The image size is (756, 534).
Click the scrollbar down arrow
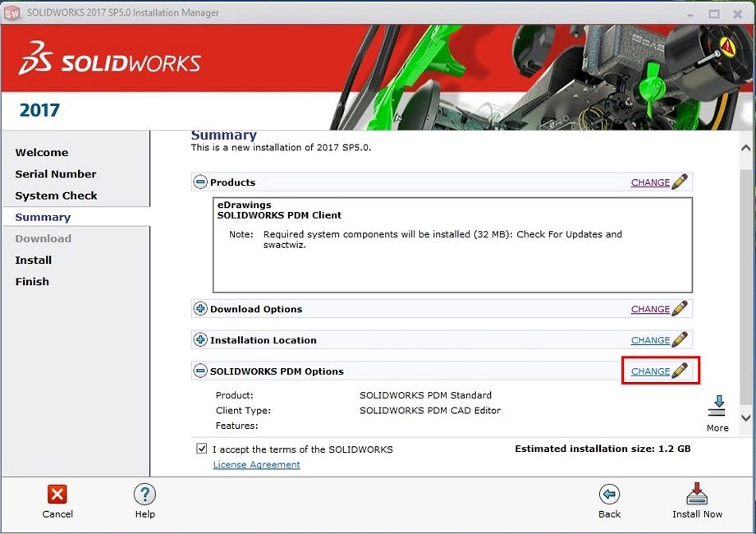pos(745,418)
